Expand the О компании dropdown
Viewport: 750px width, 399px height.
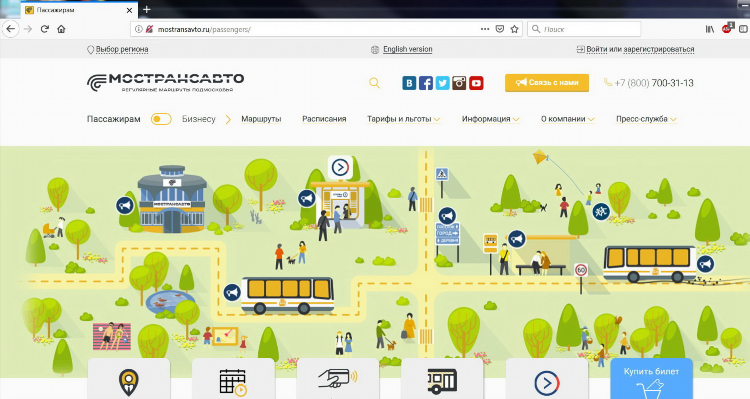(568, 119)
